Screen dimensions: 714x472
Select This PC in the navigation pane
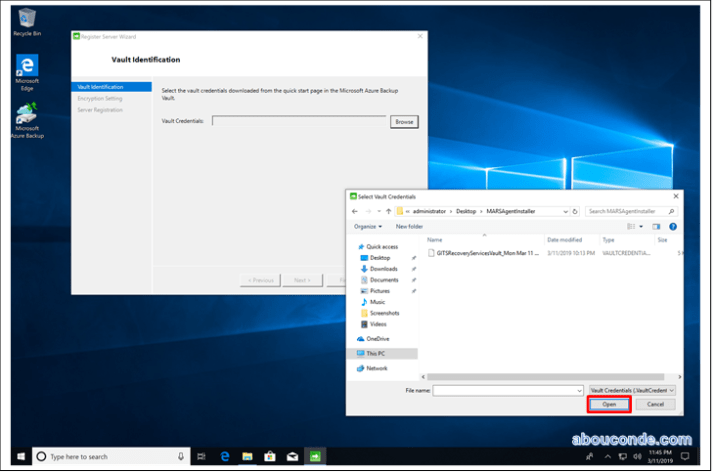(376, 353)
